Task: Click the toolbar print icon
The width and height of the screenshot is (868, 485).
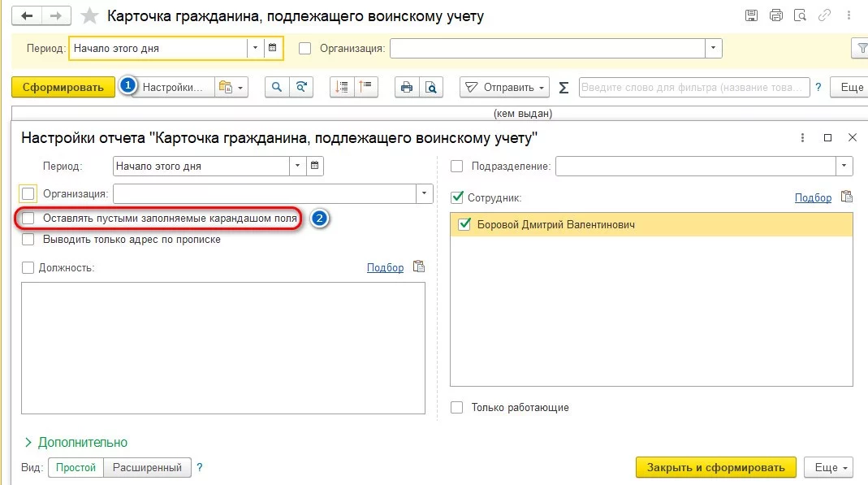Action: (x=407, y=88)
